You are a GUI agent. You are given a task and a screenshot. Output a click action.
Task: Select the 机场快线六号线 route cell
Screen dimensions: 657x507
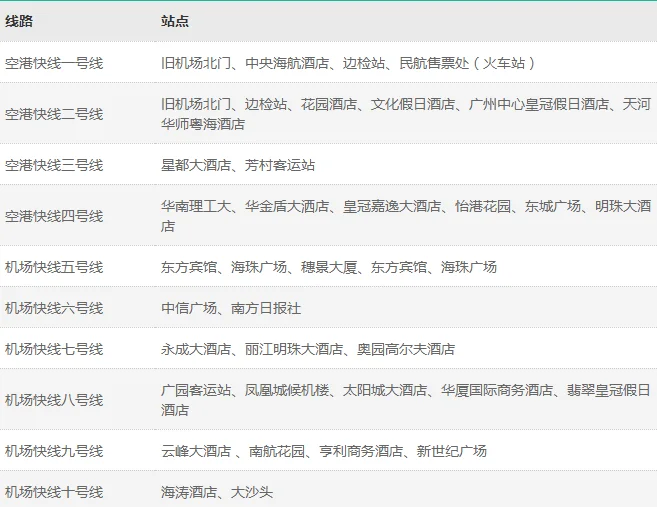[54, 308]
